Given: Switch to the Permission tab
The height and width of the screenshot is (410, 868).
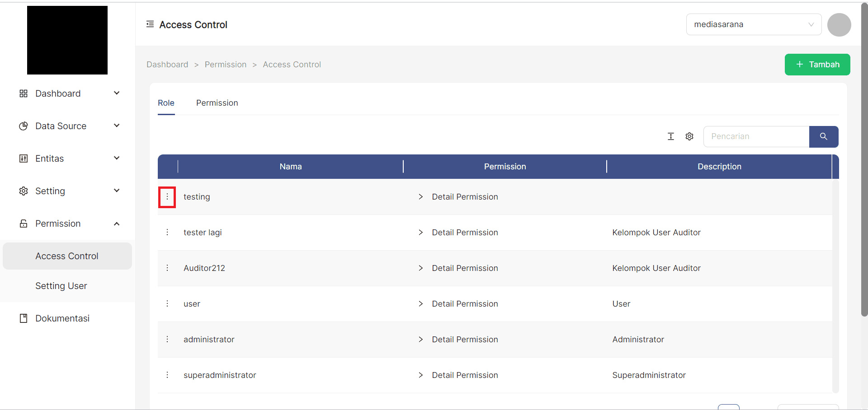Looking at the screenshot, I should (x=217, y=103).
